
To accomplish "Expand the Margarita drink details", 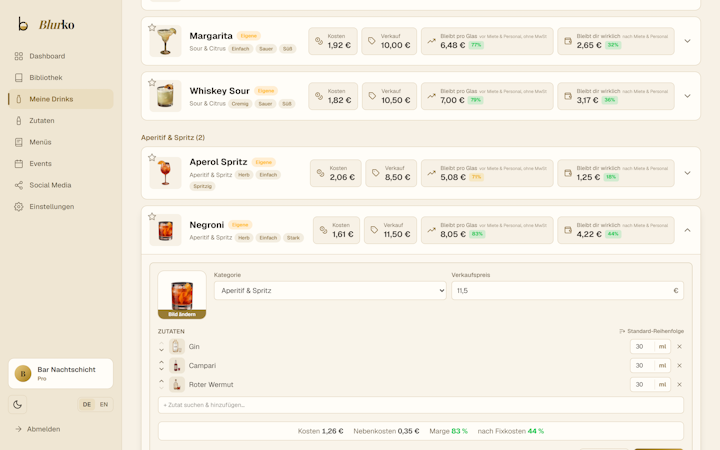I will pyautogui.click(x=687, y=41).
